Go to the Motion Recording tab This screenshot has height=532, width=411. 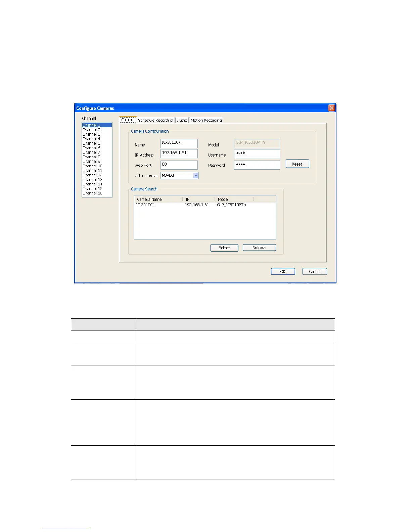click(206, 120)
